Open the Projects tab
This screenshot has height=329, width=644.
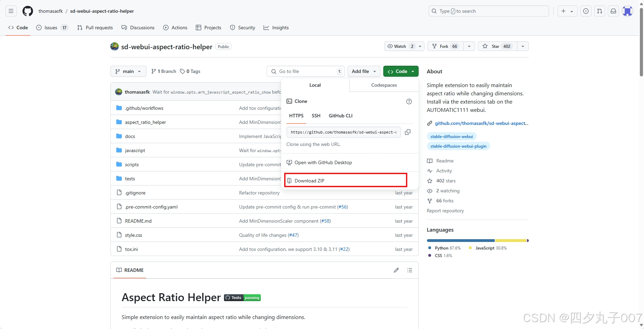208,28
